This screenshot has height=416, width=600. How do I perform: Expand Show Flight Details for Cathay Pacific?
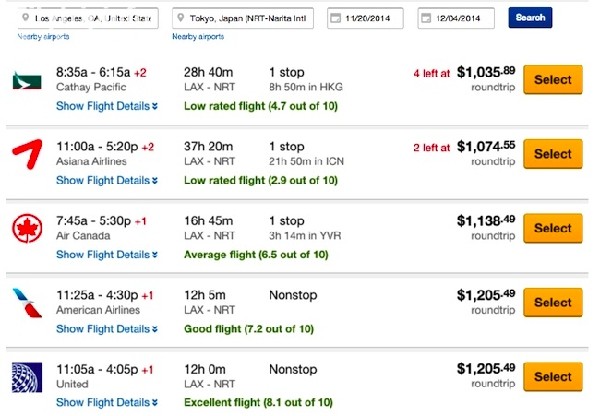point(107,106)
